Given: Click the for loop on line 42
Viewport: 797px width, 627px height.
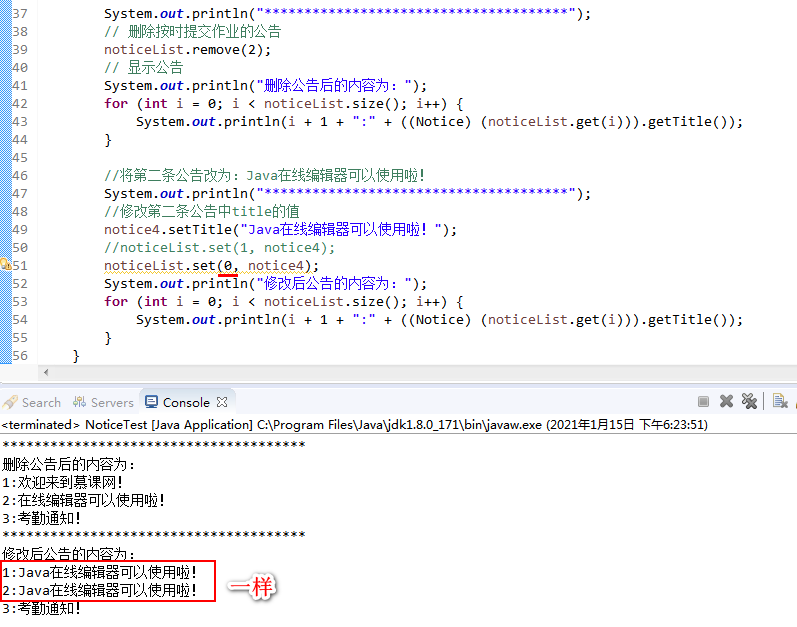Looking at the screenshot, I should click(x=284, y=104).
